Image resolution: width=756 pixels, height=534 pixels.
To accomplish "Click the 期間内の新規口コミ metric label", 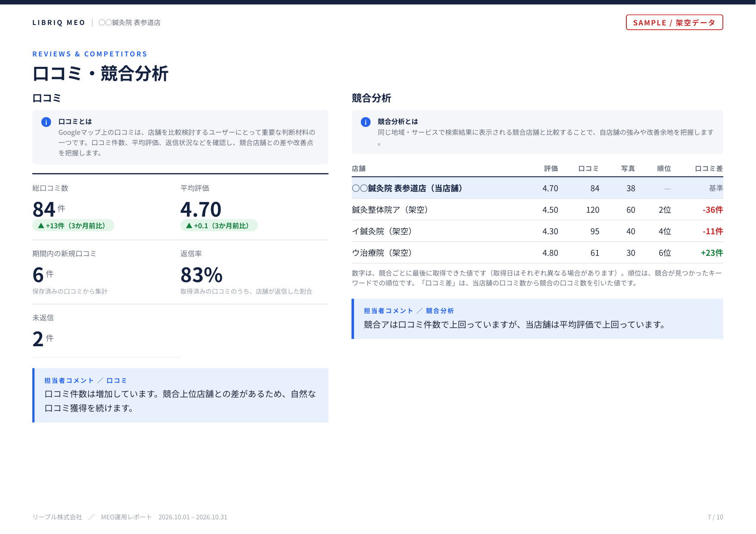I will [x=64, y=254].
